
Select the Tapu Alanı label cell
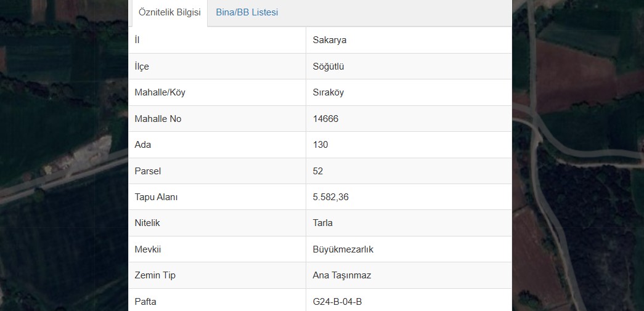[x=218, y=197]
